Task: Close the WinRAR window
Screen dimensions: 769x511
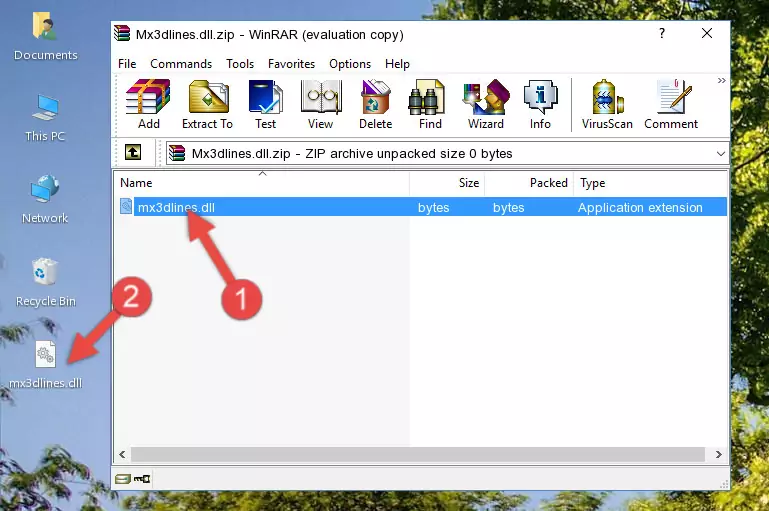Action: coord(707,33)
